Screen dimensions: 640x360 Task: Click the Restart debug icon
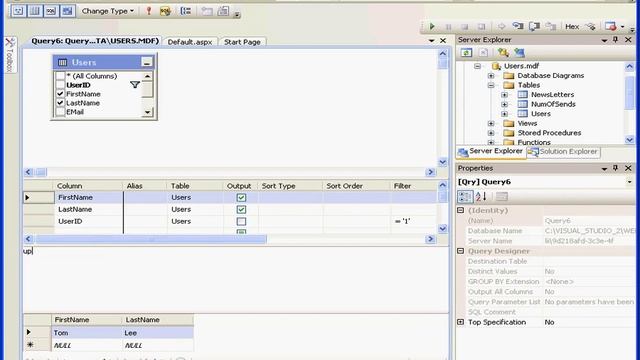click(482, 27)
